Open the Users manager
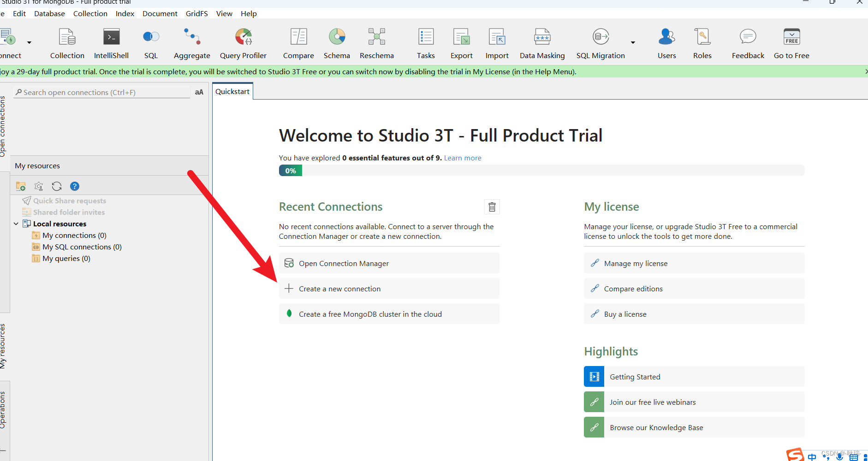The image size is (868, 461). (x=666, y=44)
